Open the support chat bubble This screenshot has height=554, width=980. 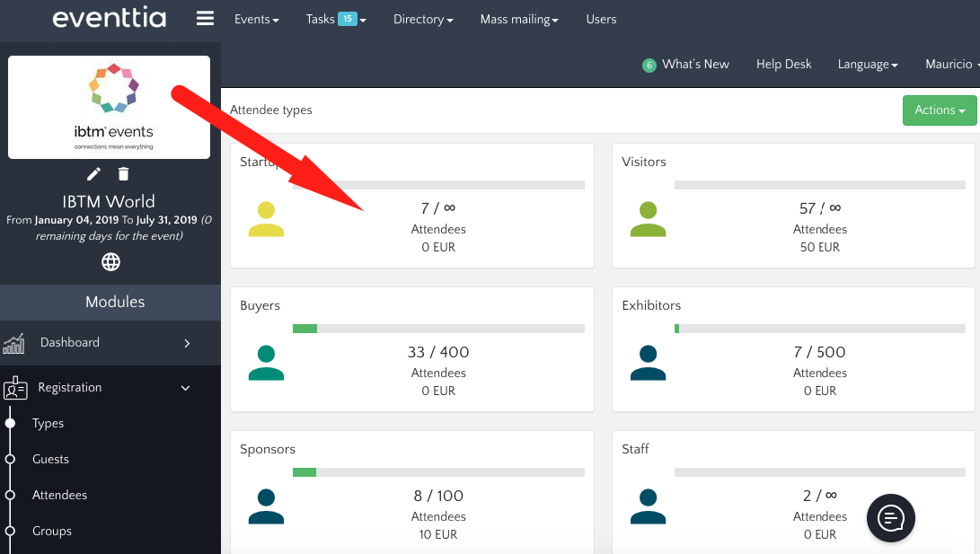tap(890, 518)
